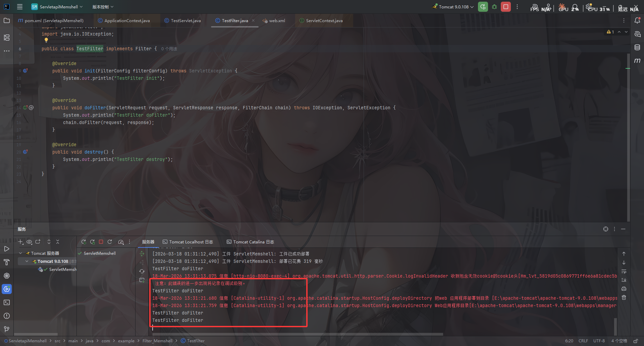Toggle soft-wrap in the console output
Viewport: 644px width, 346px height.
pyautogui.click(x=624, y=271)
